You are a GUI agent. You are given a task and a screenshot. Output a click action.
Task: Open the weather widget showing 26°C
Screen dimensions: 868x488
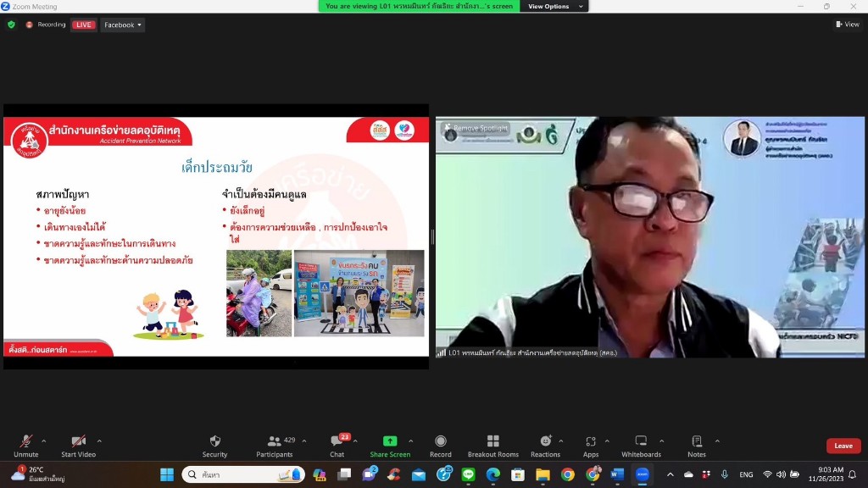coord(39,474)
